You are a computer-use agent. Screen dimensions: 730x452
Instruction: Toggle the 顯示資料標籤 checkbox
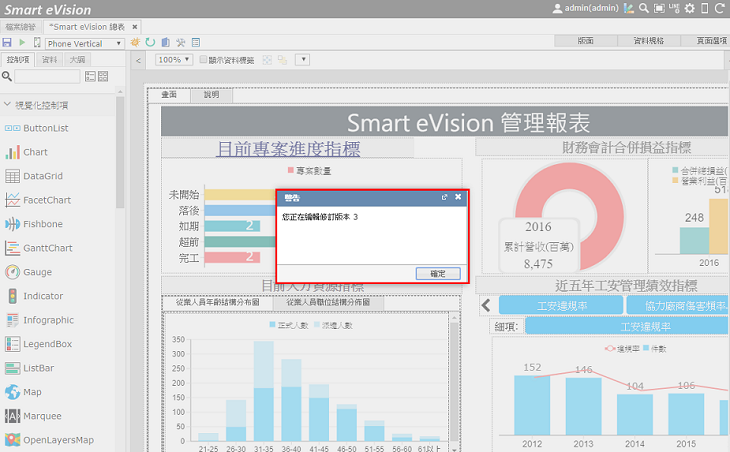(203, 59)
